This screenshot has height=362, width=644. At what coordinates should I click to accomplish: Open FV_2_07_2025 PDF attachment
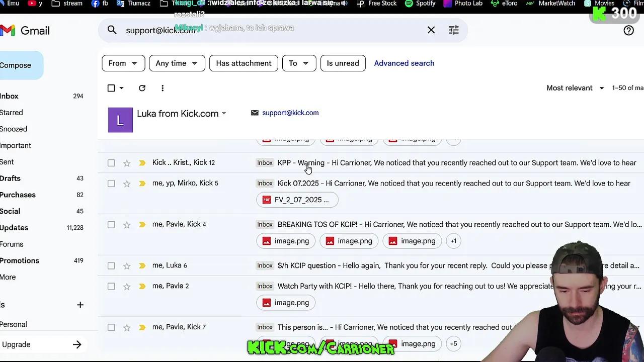tap(297, 200)
